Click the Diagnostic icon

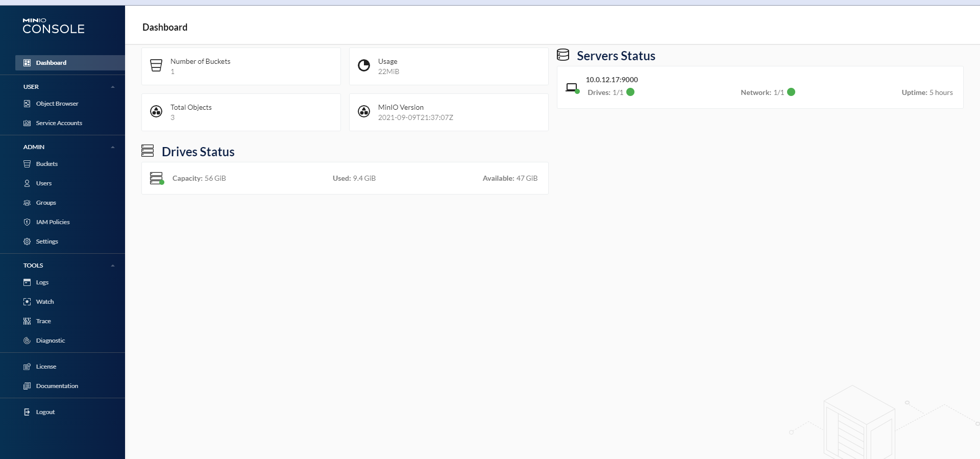point(27,341)
